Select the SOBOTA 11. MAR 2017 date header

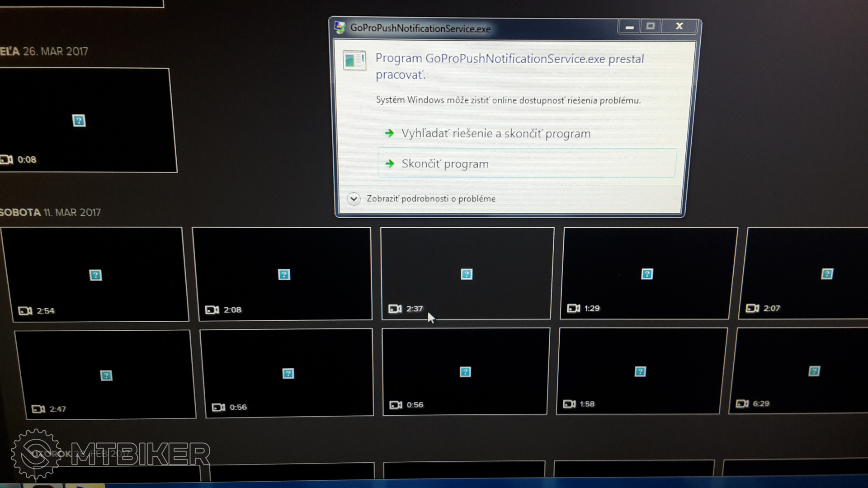[x=51, y=212]
